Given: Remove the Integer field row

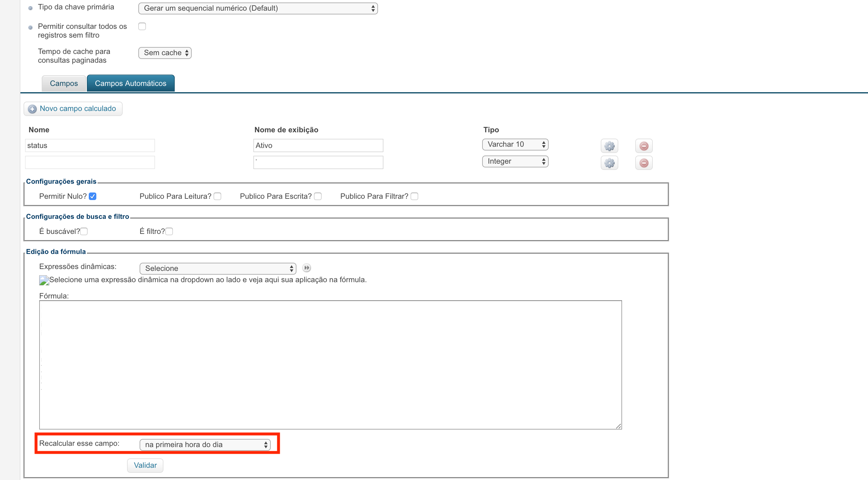Looking at the screenshot, I should click(644, 163).
